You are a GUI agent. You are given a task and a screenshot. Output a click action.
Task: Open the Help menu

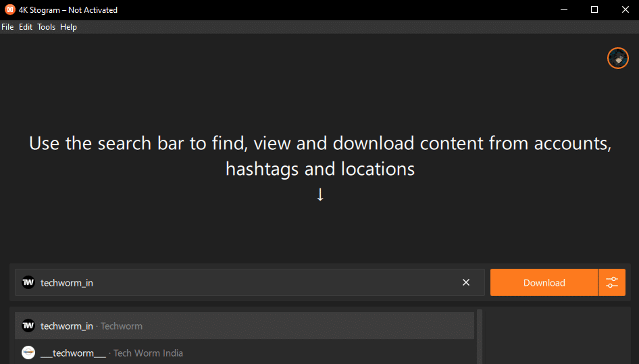click(x=68, y=27)
